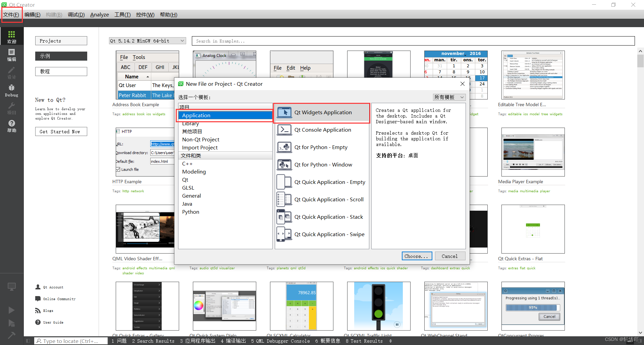This screenshot has width=644, height=345.
Task: Open the 工具(T) menu
Action: point(122,15)
